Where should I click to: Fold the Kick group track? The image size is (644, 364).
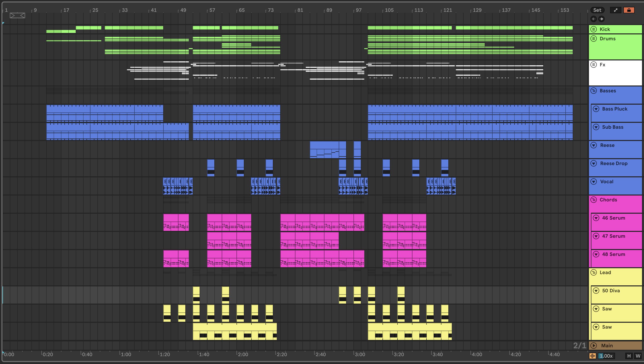click(x=593, y=29)
